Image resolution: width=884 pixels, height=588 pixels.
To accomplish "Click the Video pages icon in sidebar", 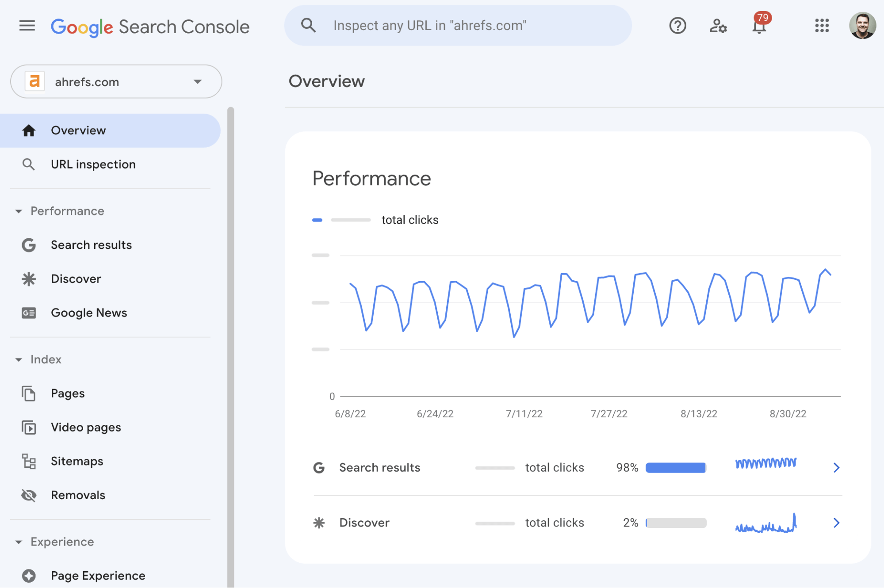I will pos(27,427).
